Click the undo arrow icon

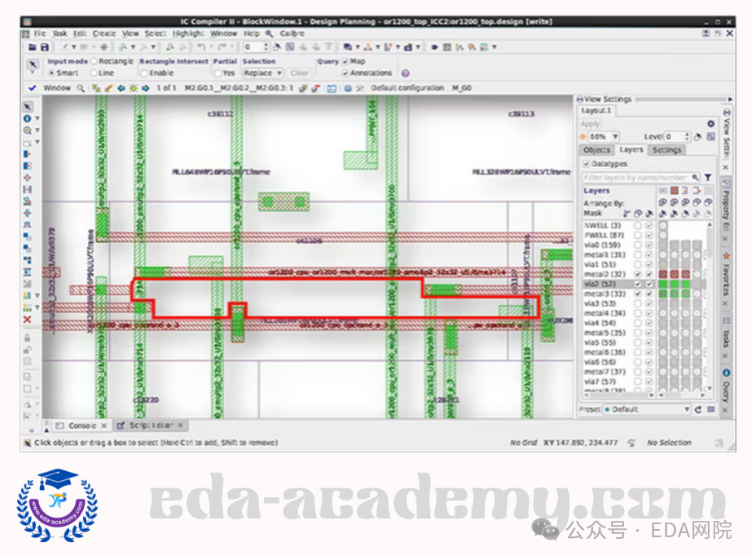coord(201,47)
